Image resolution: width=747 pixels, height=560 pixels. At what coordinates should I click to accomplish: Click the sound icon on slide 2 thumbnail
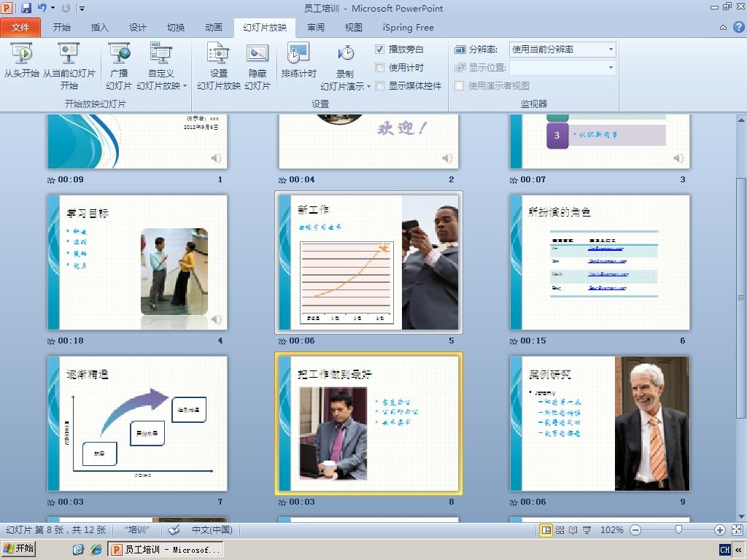tap(447, 158)
